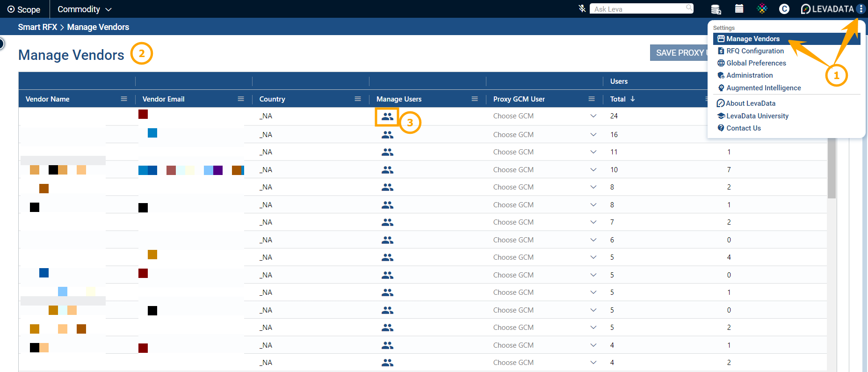Open the three-dot settings menu next to LEVADATA
This screenshot has width=868, height=372.
click(x=861, y=9)
